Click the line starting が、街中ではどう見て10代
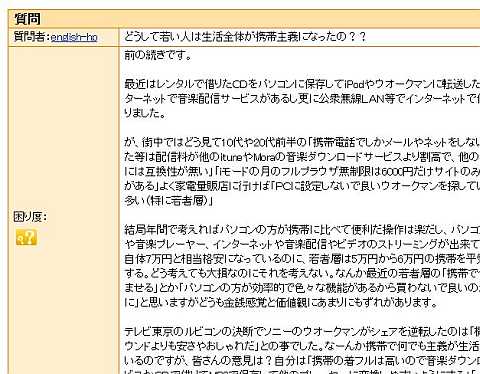 point(302,142)
